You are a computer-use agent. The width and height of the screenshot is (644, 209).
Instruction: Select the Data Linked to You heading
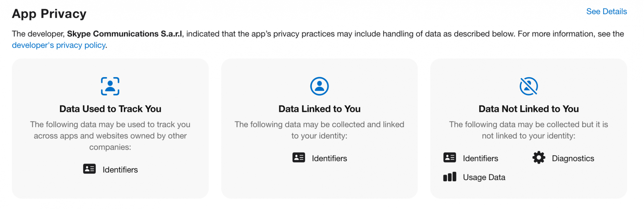coord(319,109)
